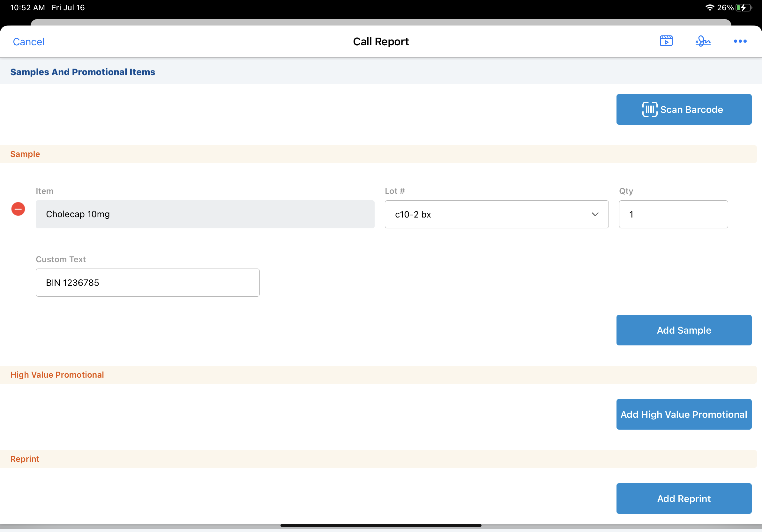This screenshot has width=762, height=532.
Task: Click Add High Value Promotional
Action: tap(684, 414)
